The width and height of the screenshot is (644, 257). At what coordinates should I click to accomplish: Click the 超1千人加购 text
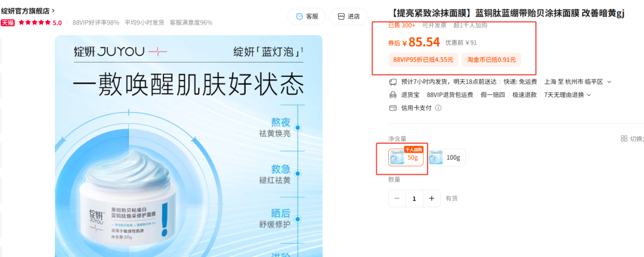470,26
